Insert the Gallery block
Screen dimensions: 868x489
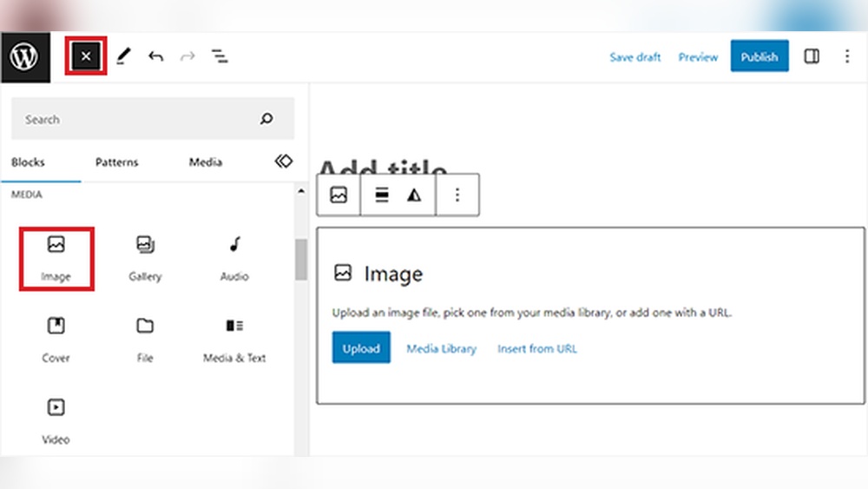pyautogui.click(x=145, y=259)
